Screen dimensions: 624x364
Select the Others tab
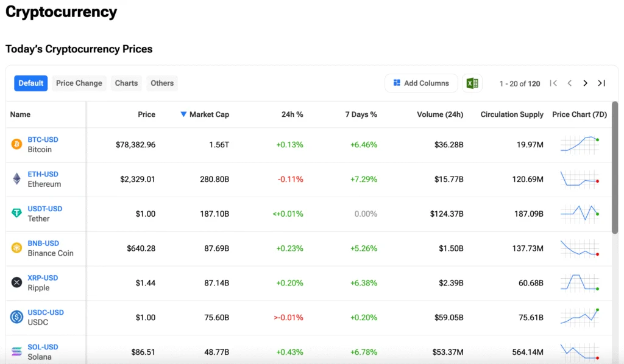pyautogui.click(x=161, y=83)
